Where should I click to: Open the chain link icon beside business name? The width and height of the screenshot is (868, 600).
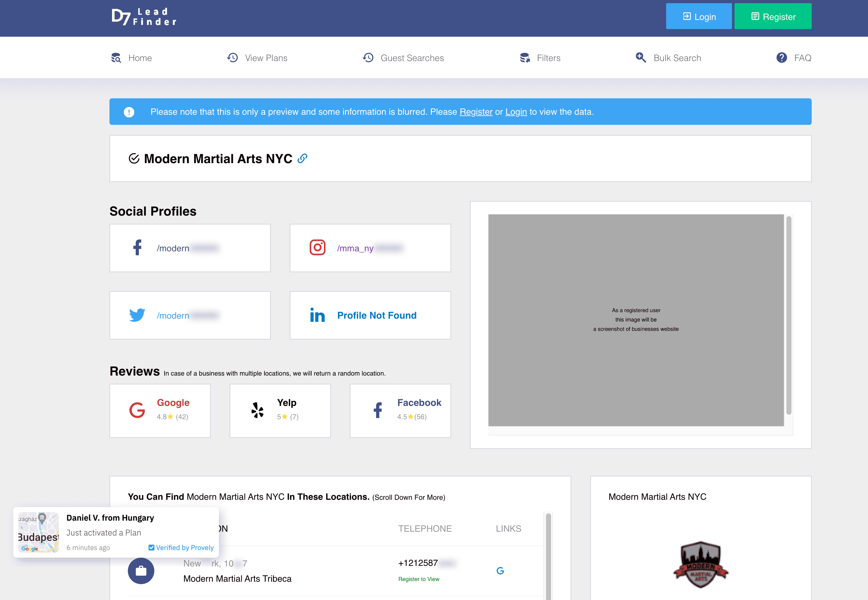302,159
